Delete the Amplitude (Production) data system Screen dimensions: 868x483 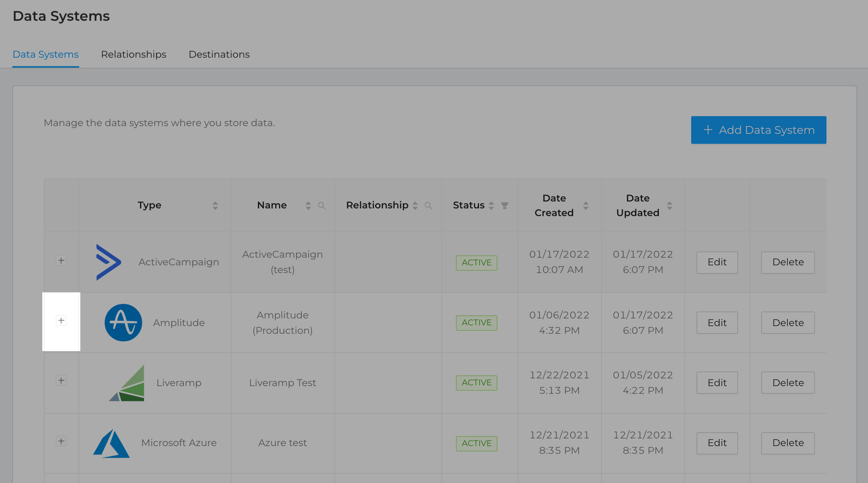788,323
